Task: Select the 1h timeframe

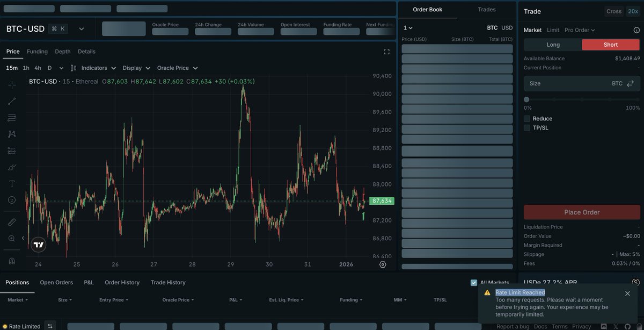Action: click(x=26, y=68)
